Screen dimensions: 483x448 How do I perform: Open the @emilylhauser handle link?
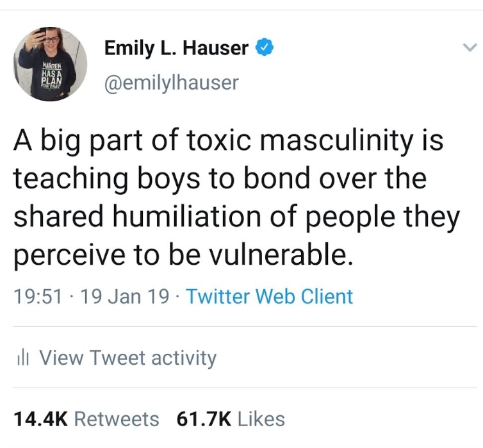point(171,82)
